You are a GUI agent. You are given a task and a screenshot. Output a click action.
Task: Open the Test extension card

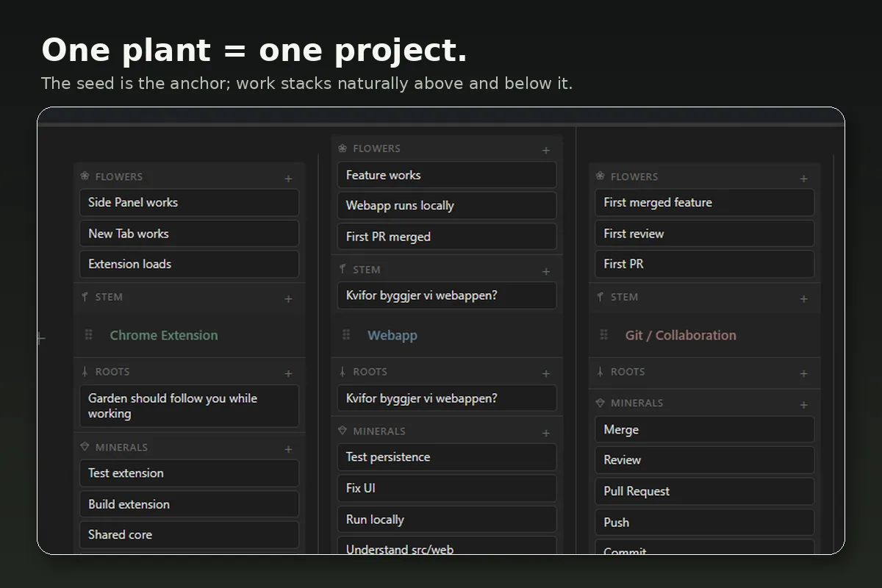[190, 473]
